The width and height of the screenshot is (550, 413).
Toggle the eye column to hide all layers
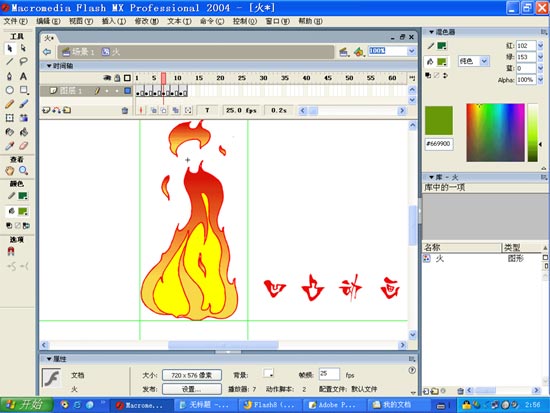coord(107,78)
